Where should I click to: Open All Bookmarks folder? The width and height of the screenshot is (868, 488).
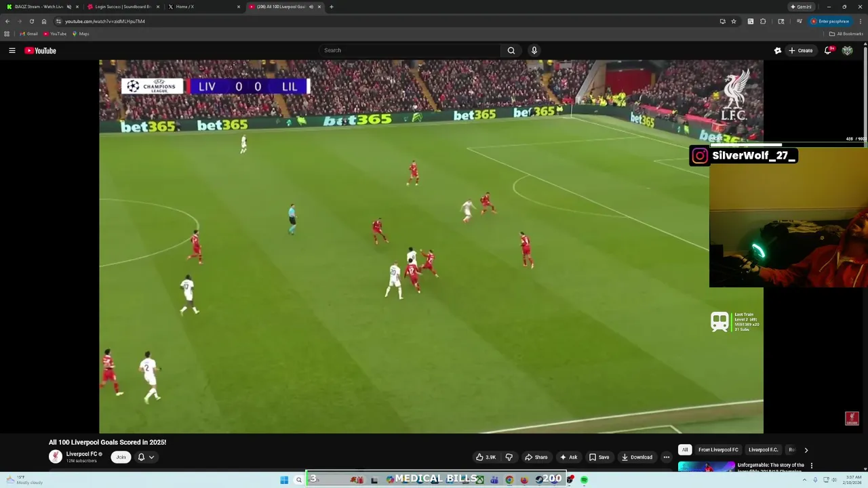coord(846,34)
